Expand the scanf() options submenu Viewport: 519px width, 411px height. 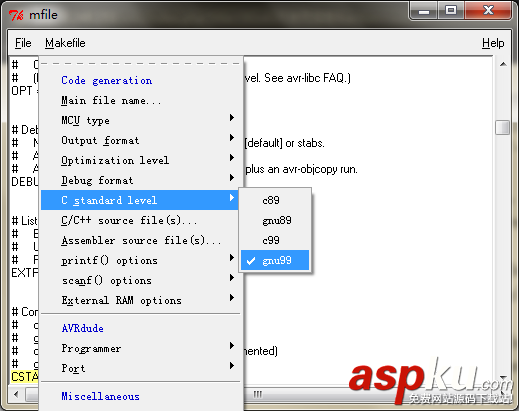140,280
